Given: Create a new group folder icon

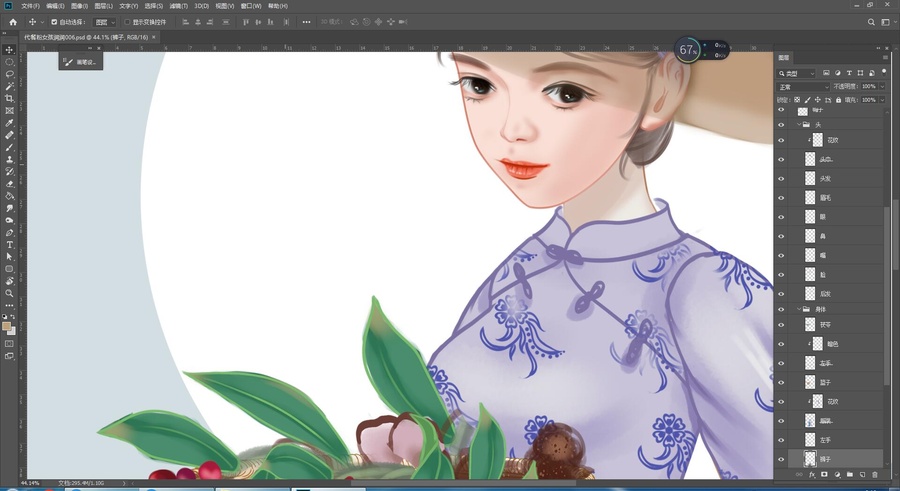Looking at the screenshot, I should pyautogui.click(x=849, y=474).
